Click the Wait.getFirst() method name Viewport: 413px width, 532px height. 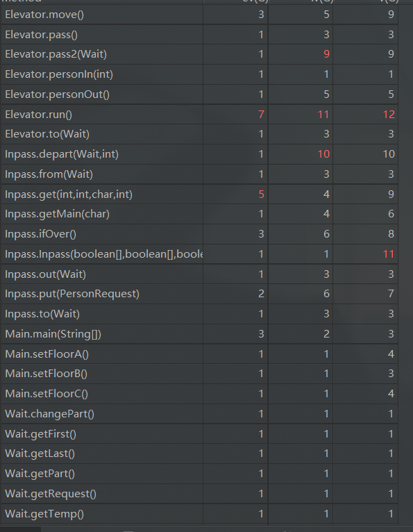click(41, 434)
